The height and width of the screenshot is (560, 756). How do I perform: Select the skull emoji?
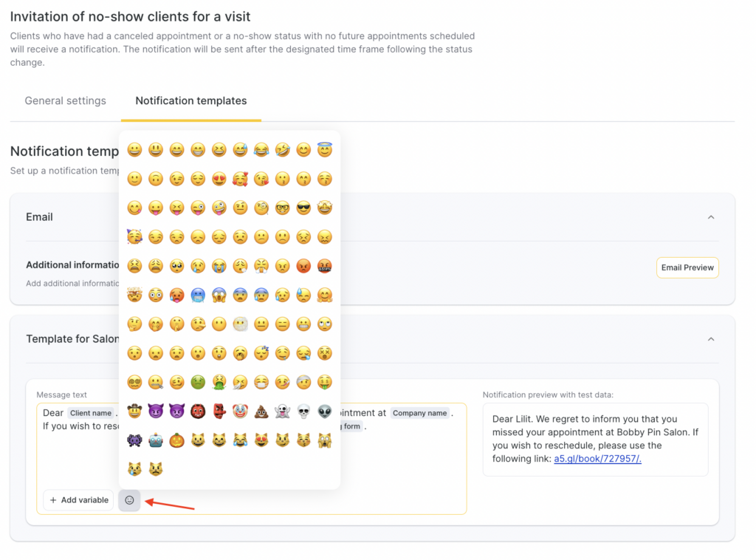click(303, 412)
